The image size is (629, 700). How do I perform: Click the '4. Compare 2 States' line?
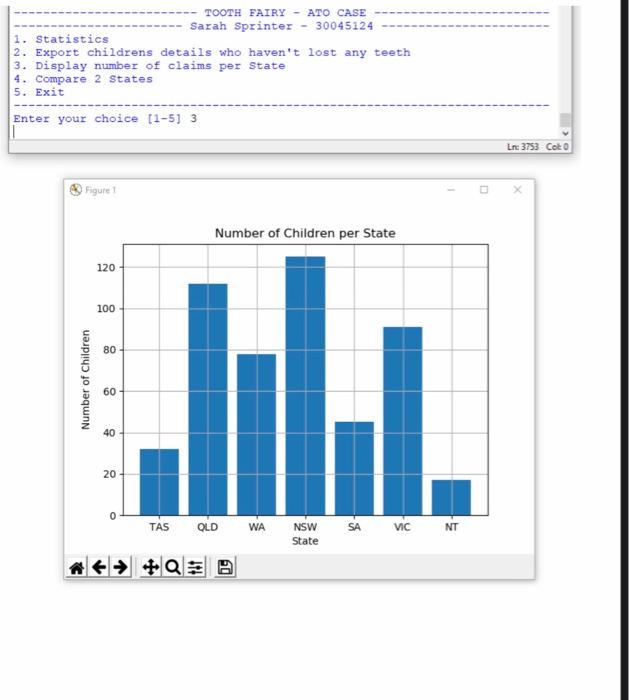[x=83, y=79]
